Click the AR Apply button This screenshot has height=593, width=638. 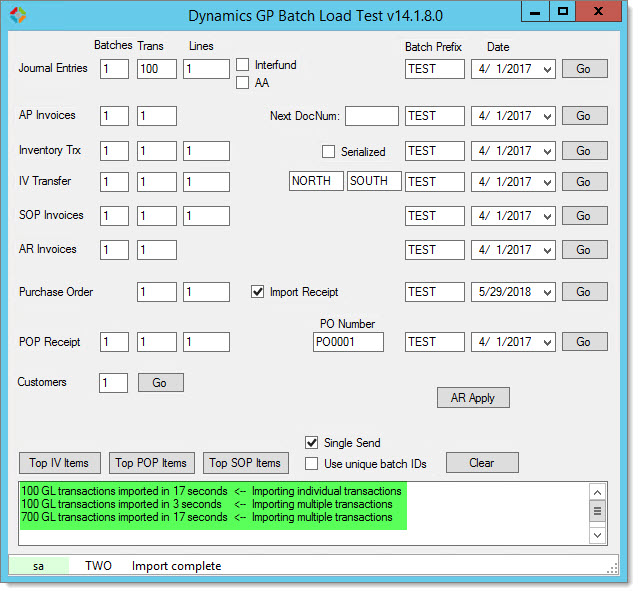coord(473,398)
